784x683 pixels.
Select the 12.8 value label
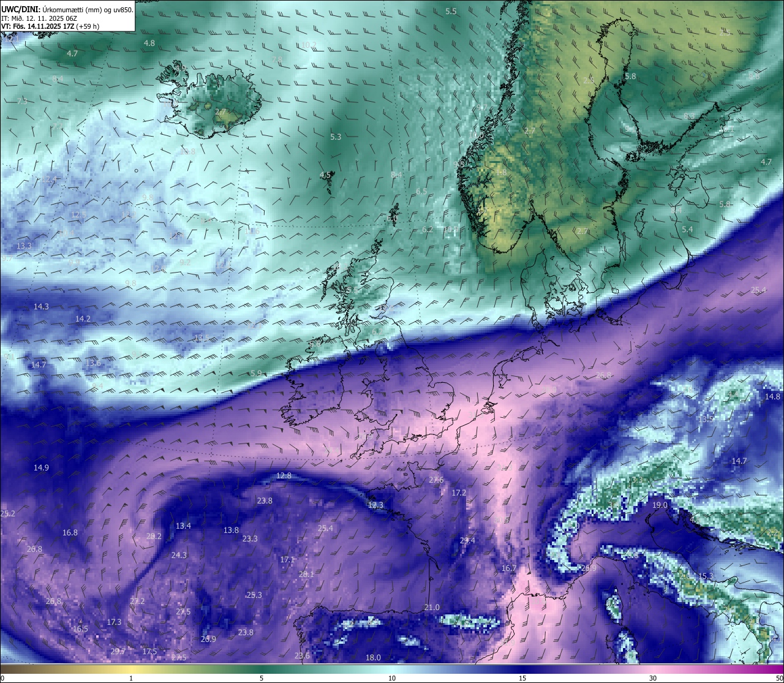pos(284,475)
